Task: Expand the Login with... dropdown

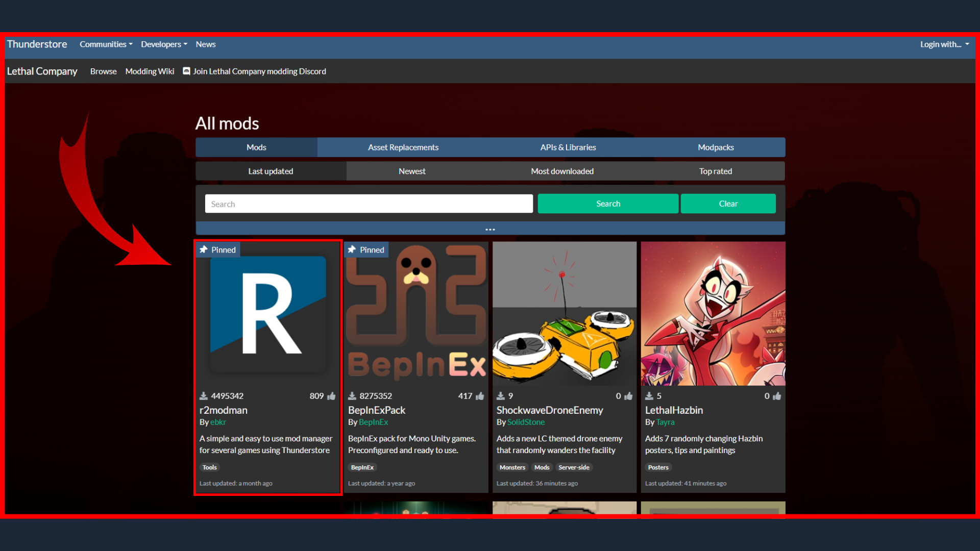Action: click(944, 44)
